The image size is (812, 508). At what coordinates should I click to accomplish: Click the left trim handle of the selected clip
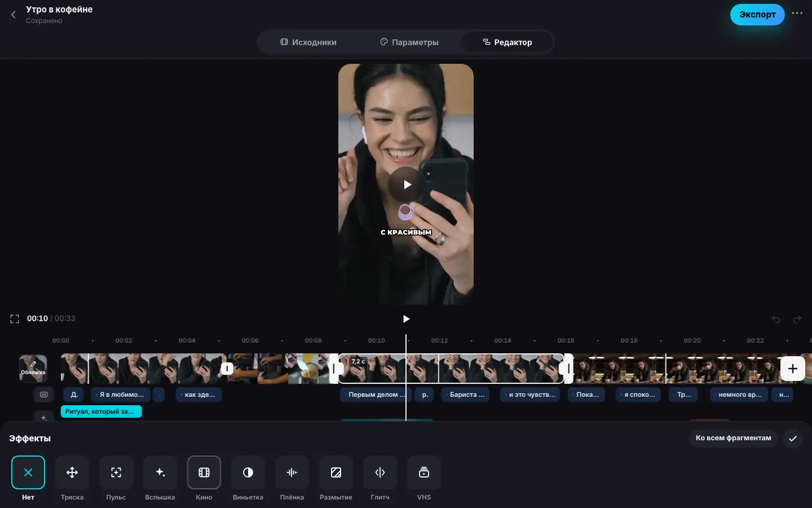click(x=334, y=369)
